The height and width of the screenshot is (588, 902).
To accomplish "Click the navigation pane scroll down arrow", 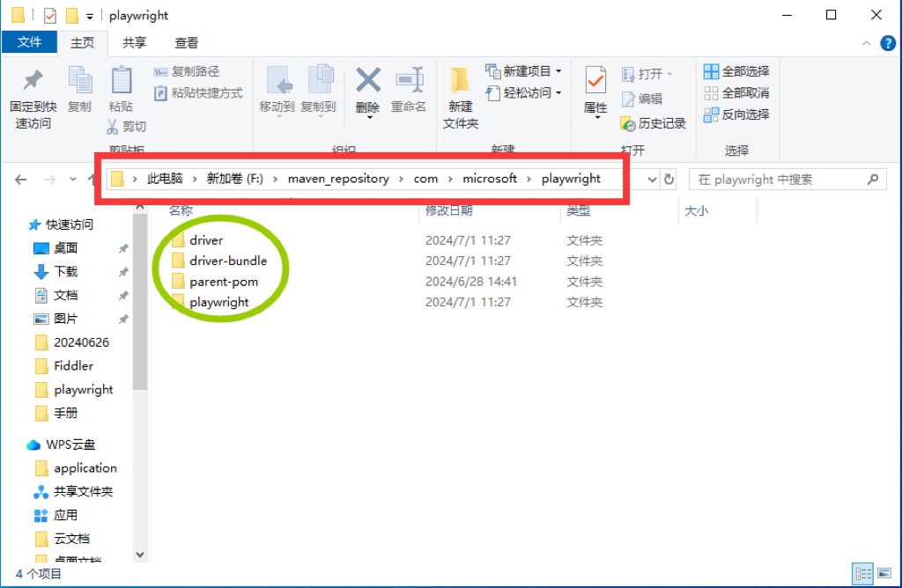I will pos(140,555).
